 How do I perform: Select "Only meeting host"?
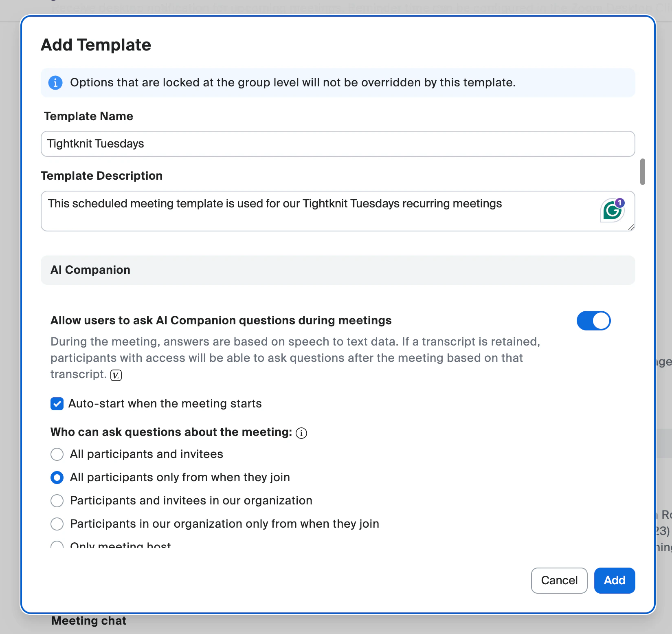click(57, 545)
